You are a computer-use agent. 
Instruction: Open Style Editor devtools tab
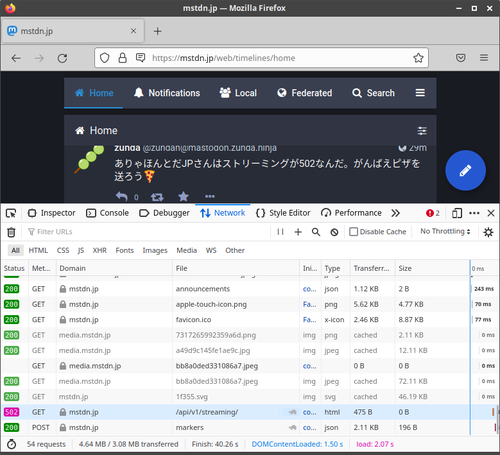[x=283, y=213]
